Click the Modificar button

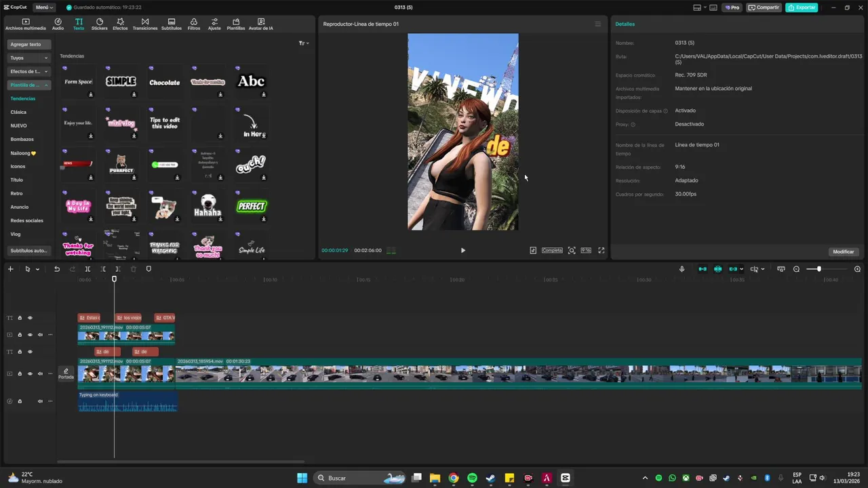click(844, 251)
